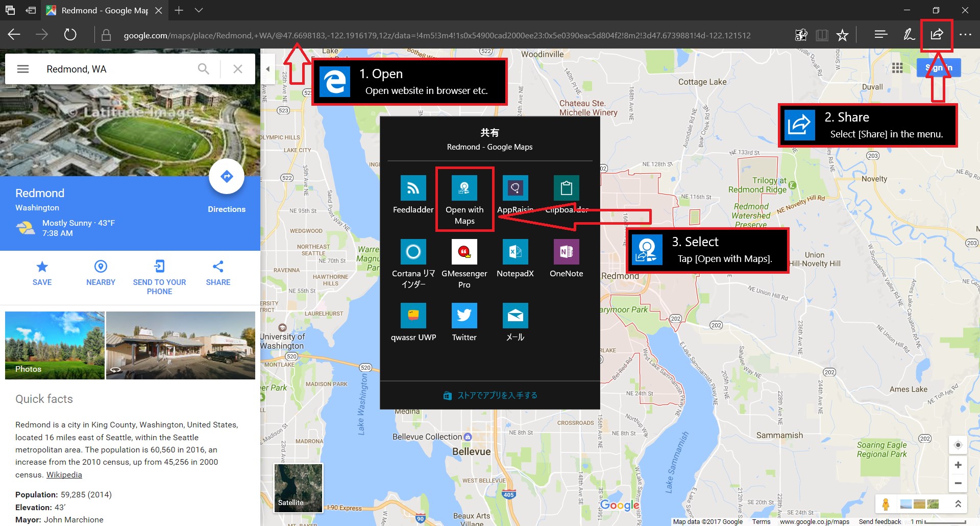This screenshot has width=980, height=526.
Task: Click the Bellevue city label
Action: tap(472, 451)
